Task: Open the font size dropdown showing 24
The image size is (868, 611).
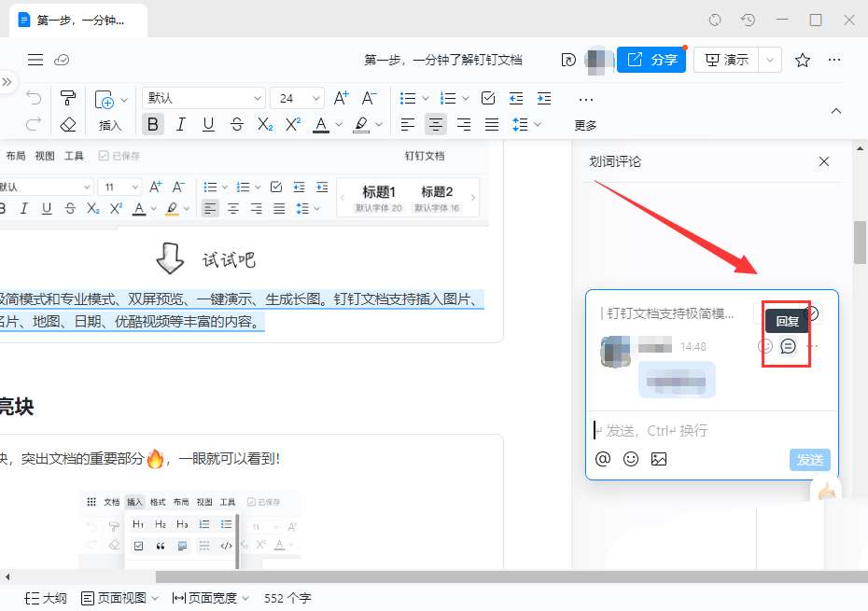Action: pos(298,99)
